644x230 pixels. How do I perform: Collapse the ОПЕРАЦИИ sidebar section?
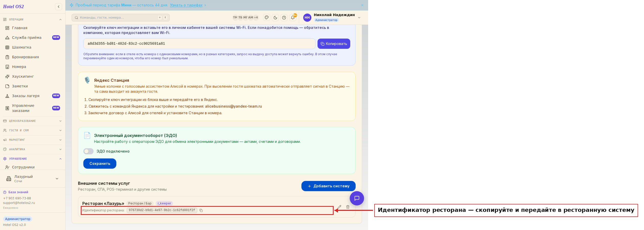pos(32,19)
